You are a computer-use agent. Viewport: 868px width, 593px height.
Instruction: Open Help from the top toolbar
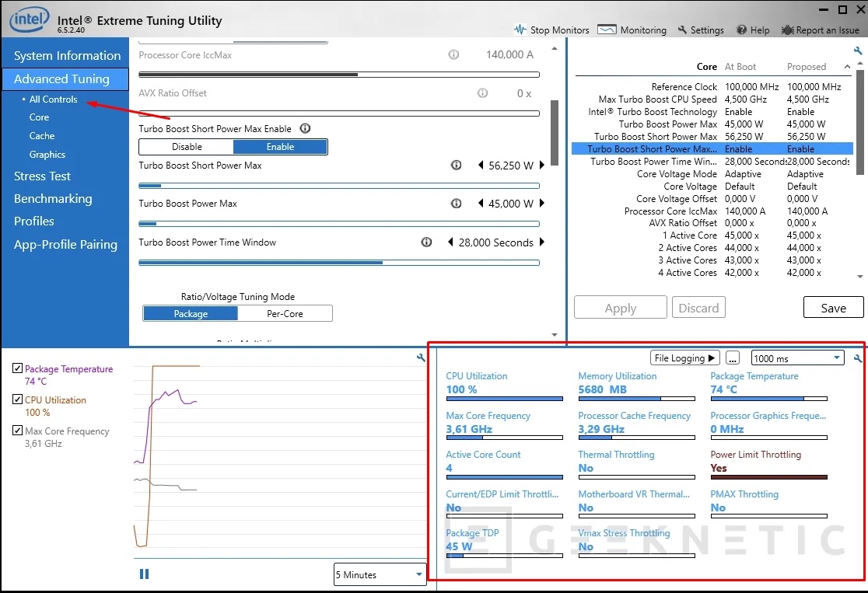click(x=753, y=30)
